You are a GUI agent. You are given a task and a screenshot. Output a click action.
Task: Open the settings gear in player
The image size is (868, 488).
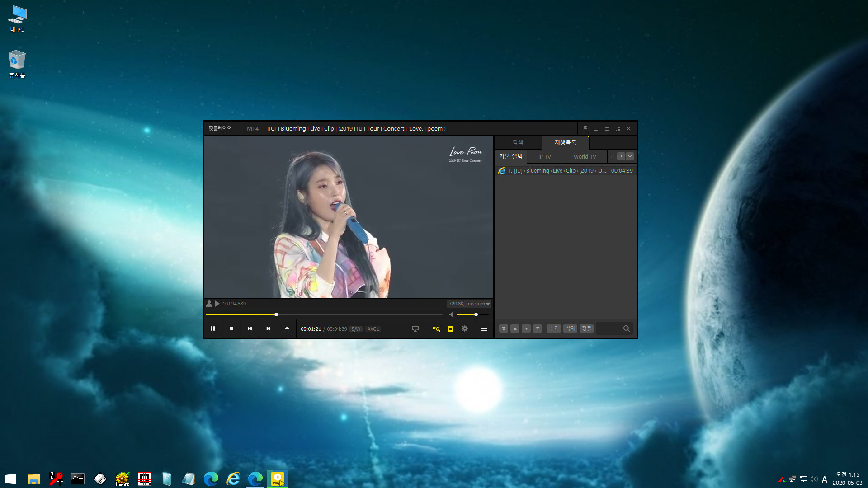click(465, 328)
